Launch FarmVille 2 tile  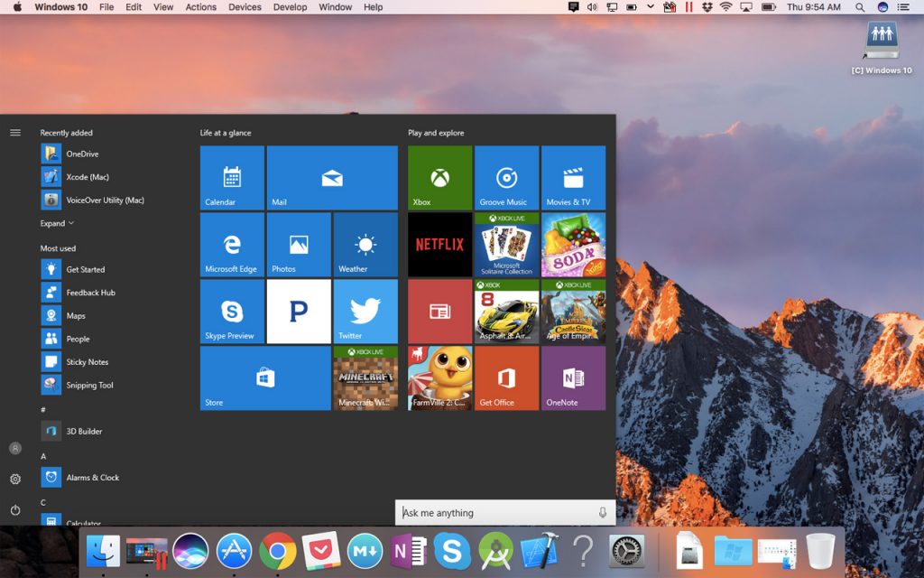440,378
